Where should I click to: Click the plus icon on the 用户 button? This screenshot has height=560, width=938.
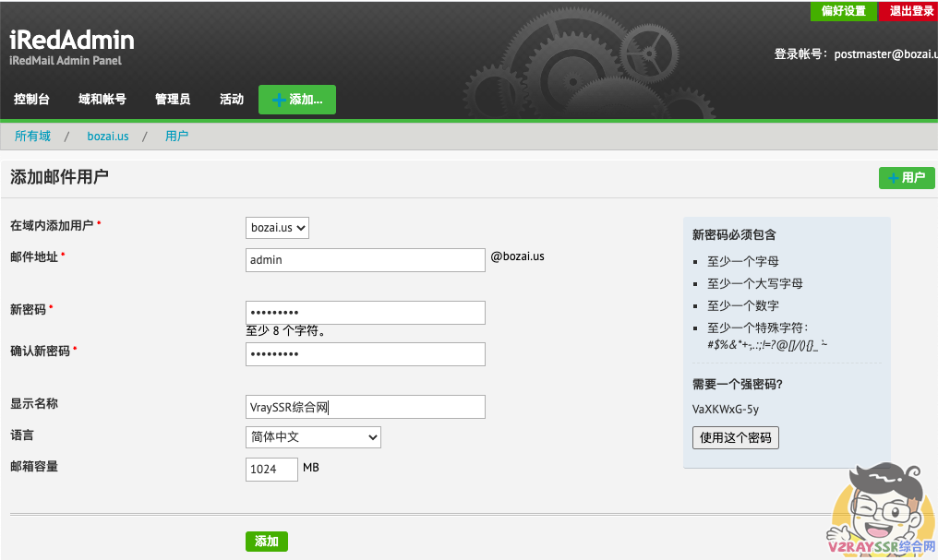(x=895, y=177)
